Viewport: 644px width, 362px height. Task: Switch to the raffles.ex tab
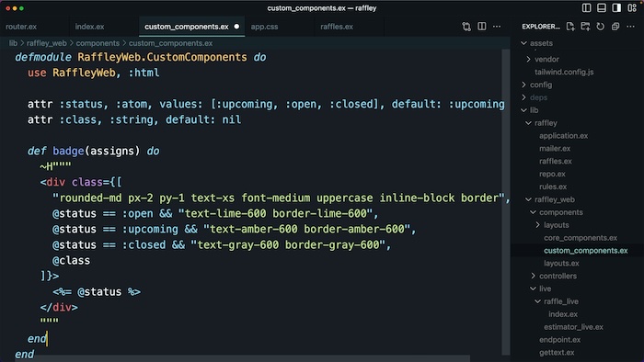(337, 27)
